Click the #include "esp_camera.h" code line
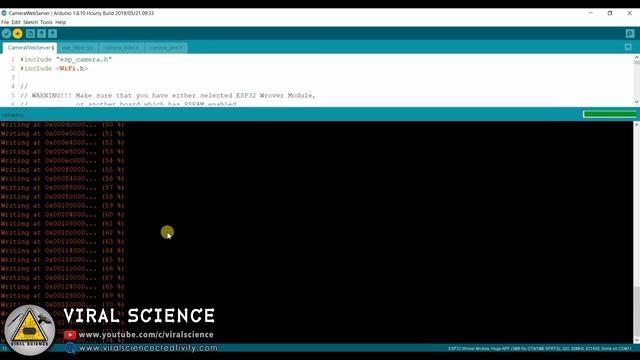Image resolution: width=640 pixels, height=360 pixels. click(66, 60)
